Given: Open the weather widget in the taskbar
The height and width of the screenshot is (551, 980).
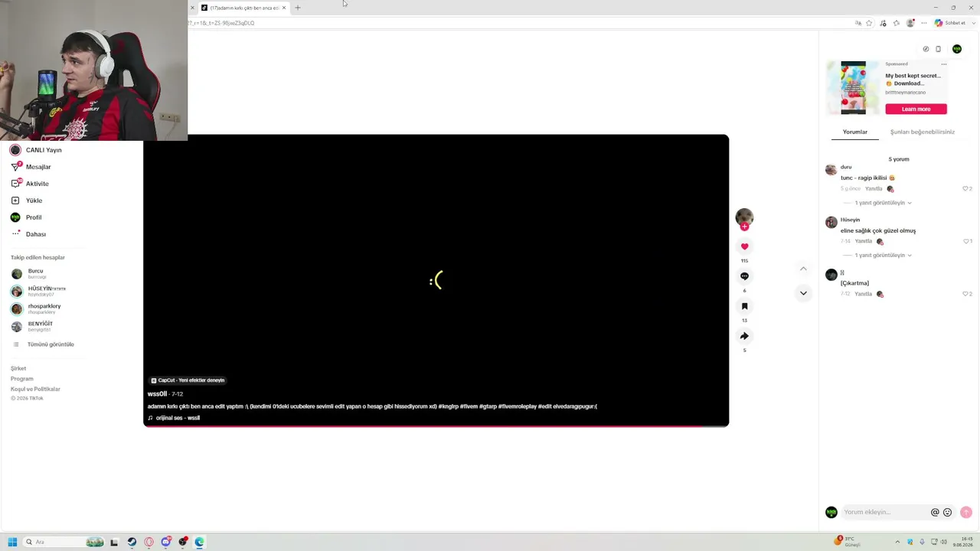Looking at the screenshot, I should coord(848,541).
